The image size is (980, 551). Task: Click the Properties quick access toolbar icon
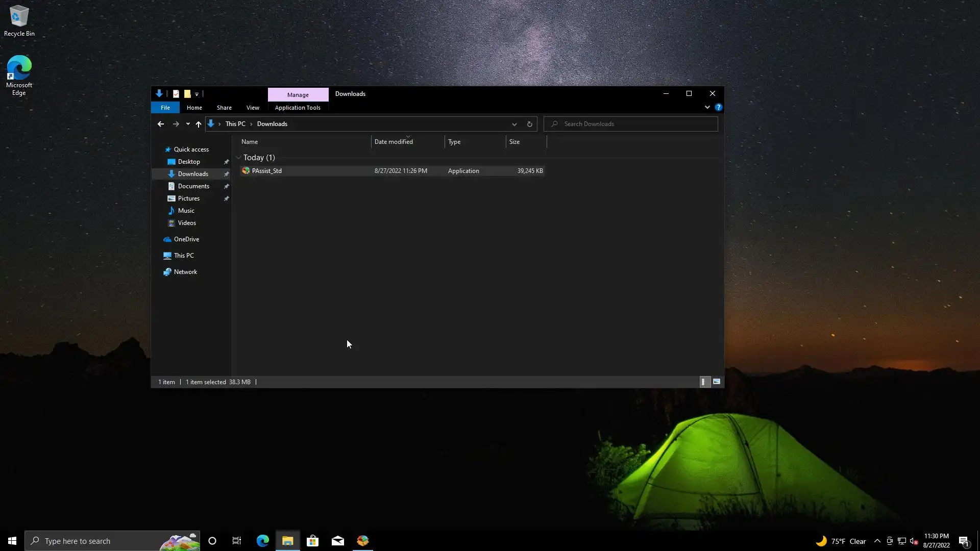click(x=176, y=94)
